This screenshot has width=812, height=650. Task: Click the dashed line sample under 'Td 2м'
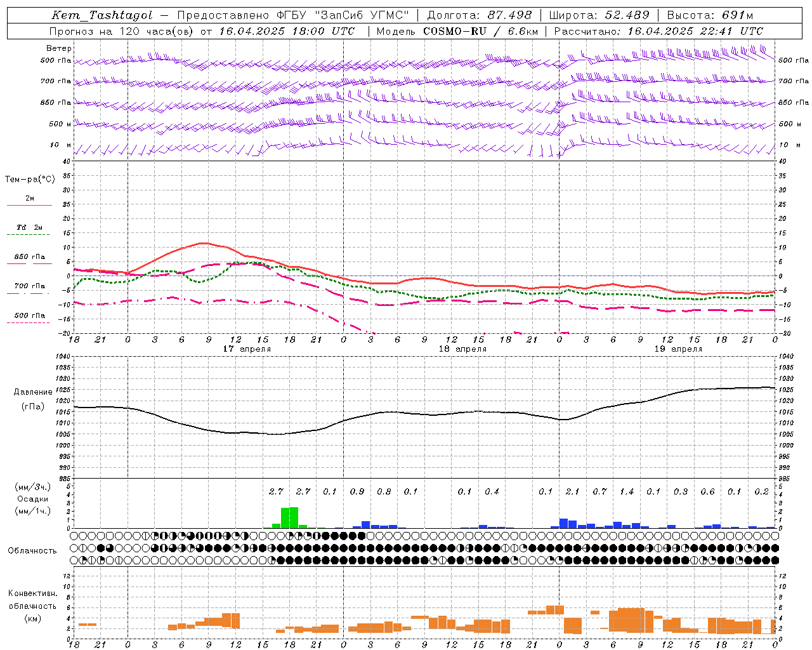(x=28, y=234)
